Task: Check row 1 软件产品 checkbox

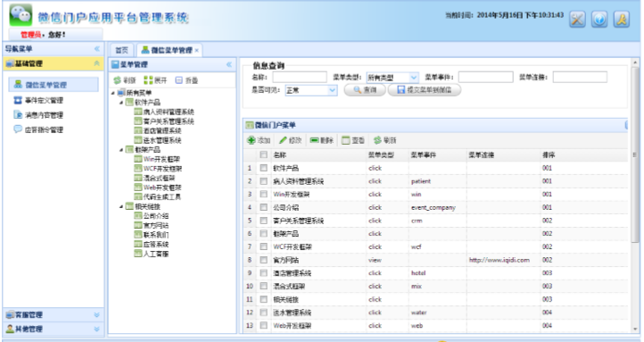Action: click(x=264, y=168)
